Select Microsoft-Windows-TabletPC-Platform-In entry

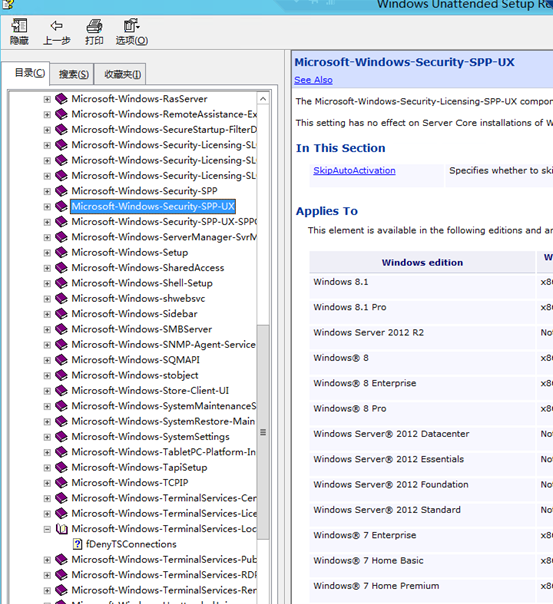click(163, 452)
